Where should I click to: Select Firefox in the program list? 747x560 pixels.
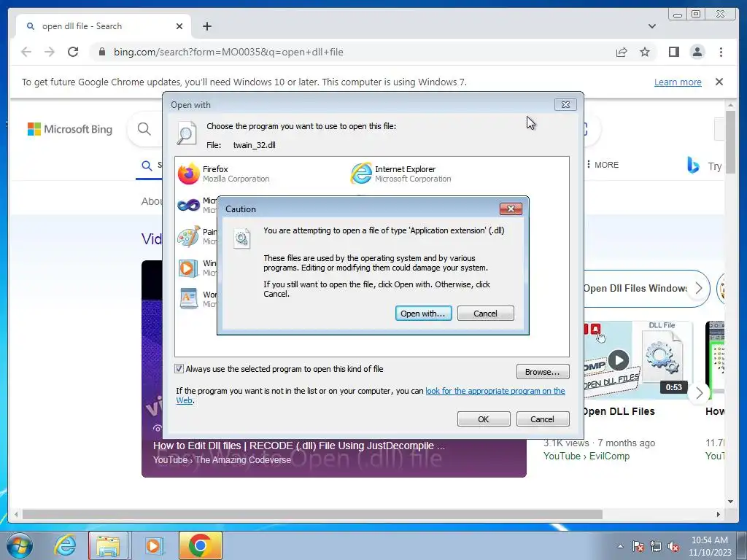coord(223,174)
